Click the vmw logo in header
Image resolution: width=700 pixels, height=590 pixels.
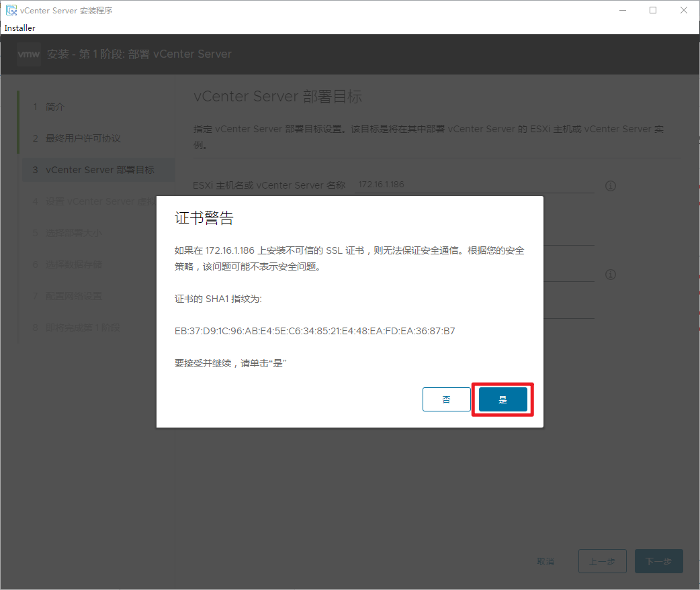29,54
